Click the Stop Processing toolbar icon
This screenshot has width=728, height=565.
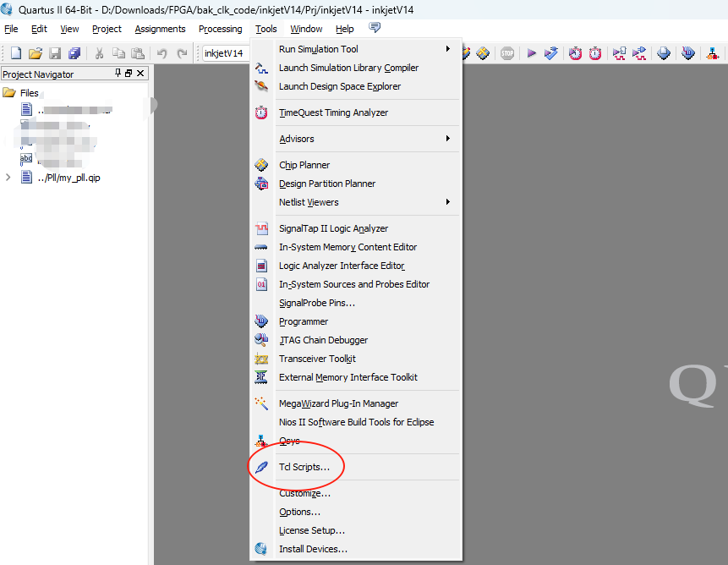coord(507,53)
